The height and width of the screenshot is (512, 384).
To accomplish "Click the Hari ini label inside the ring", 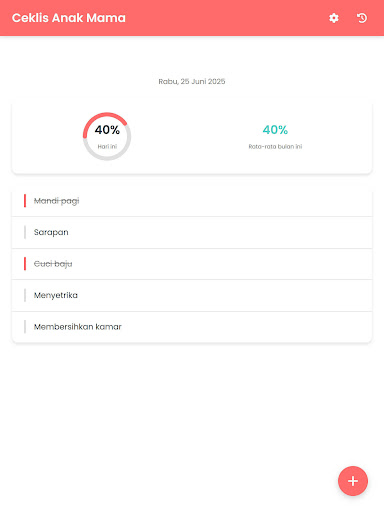I will 107,147.
